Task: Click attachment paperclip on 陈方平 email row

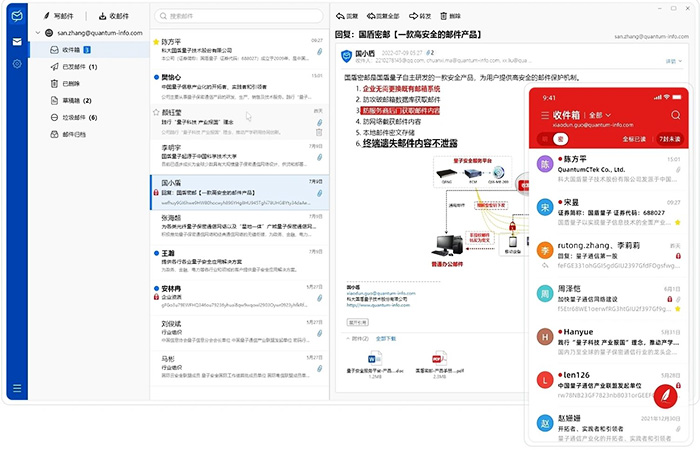Action: pos(320,52)
